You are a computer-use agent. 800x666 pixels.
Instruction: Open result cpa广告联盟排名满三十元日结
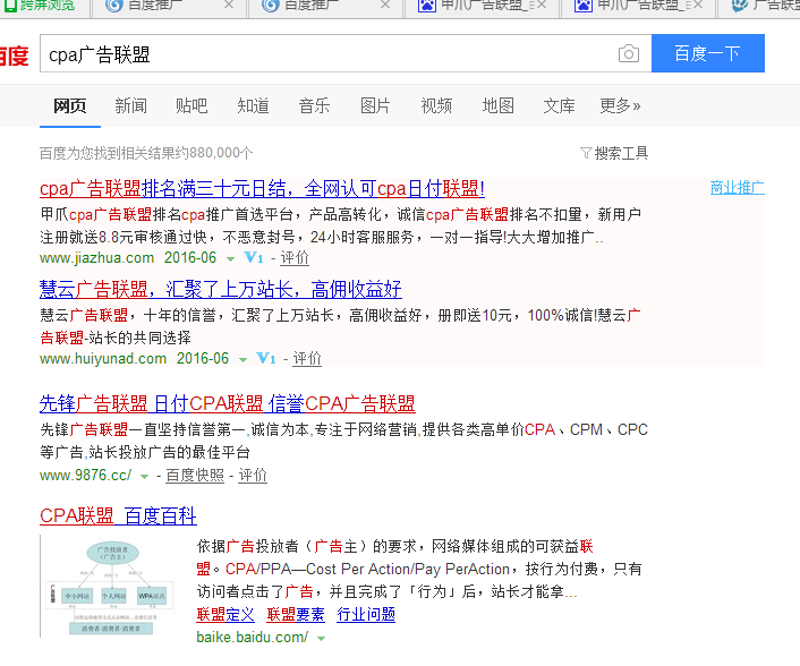(262, 189)
